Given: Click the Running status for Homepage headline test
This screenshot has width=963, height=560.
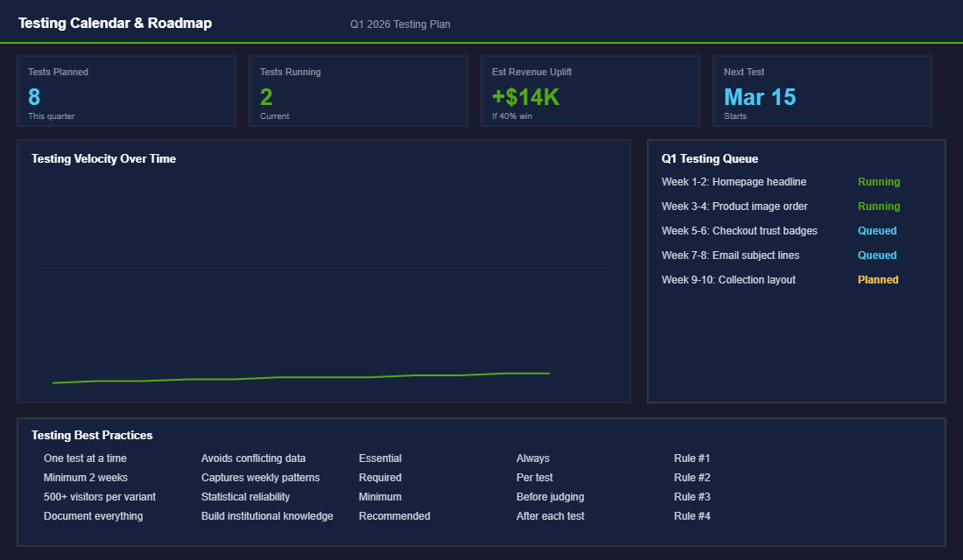Looking at the screenshot, I should (x=878, y=181).
